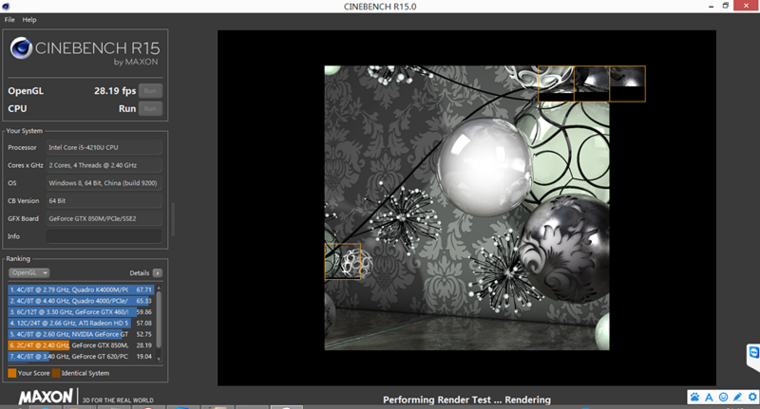This screenshot has height=409, width=760.
Task: Click the 28.19 fps OpenGL score
Action: (x=115, y=91)
